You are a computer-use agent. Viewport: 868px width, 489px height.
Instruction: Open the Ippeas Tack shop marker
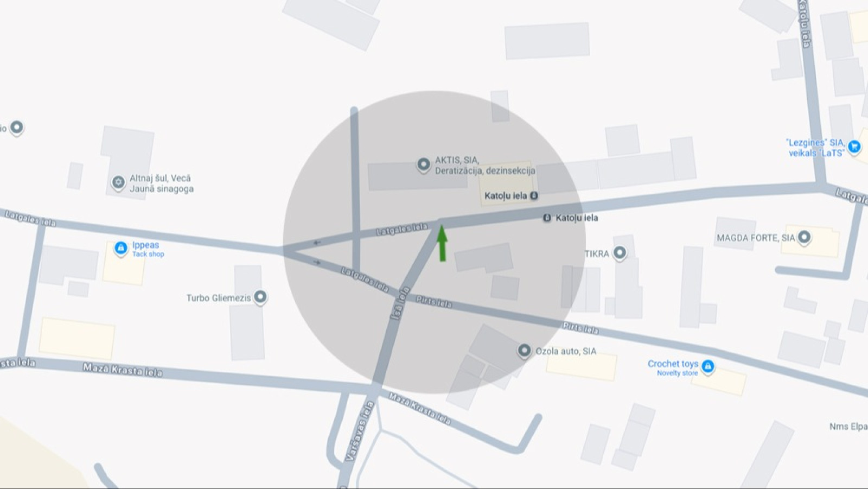click(x=121, y=248)
